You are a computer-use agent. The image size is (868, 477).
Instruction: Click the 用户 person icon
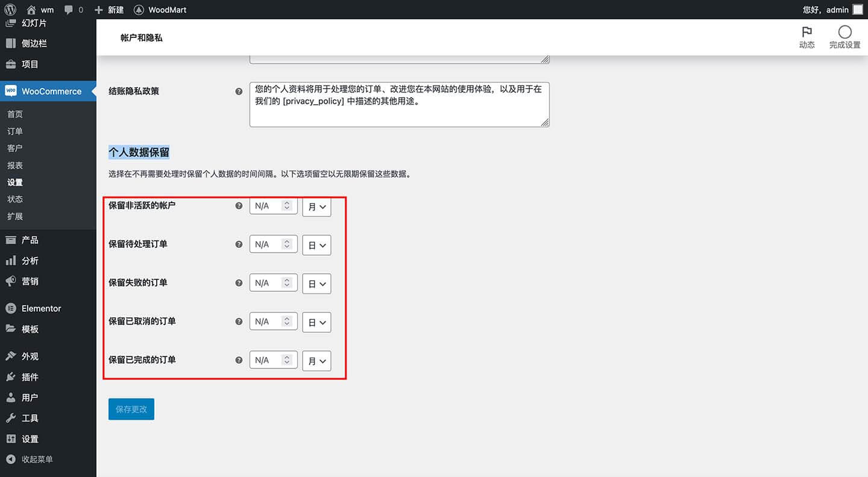point(11,397)
